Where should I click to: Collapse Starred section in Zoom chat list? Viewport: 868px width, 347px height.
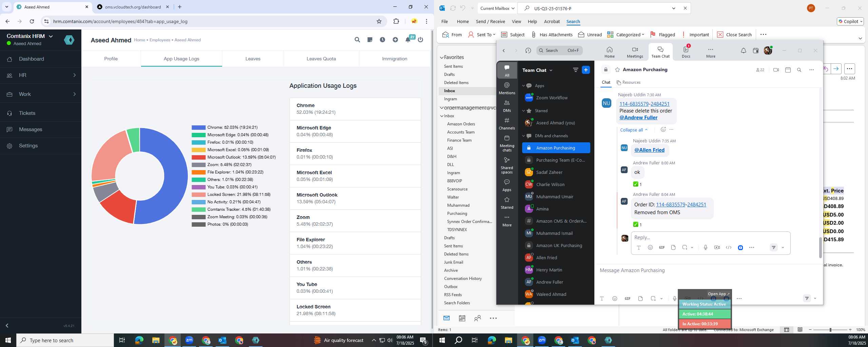(524, 111)
